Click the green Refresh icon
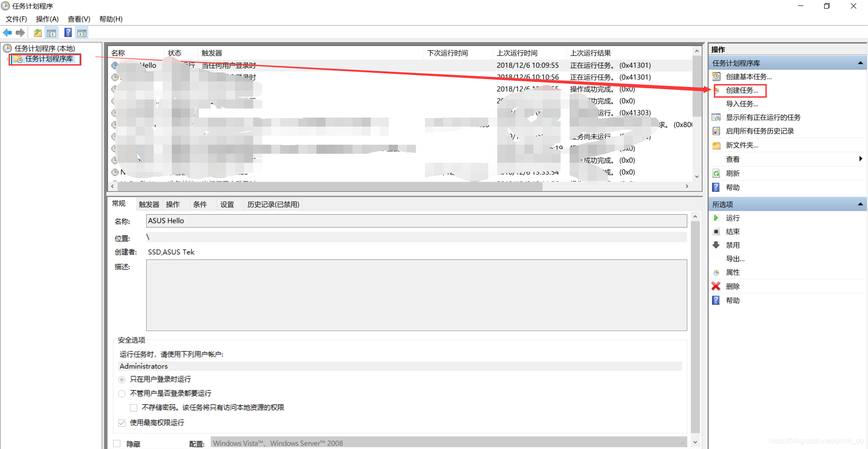This screenshot has height=449, width=868. tap(716, 173)
